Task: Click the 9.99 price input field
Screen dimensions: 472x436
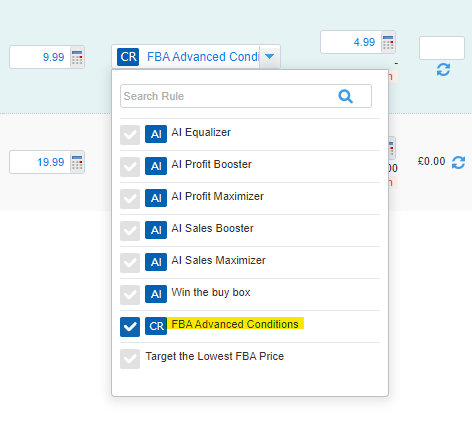Action: click(x=40, y=57)
